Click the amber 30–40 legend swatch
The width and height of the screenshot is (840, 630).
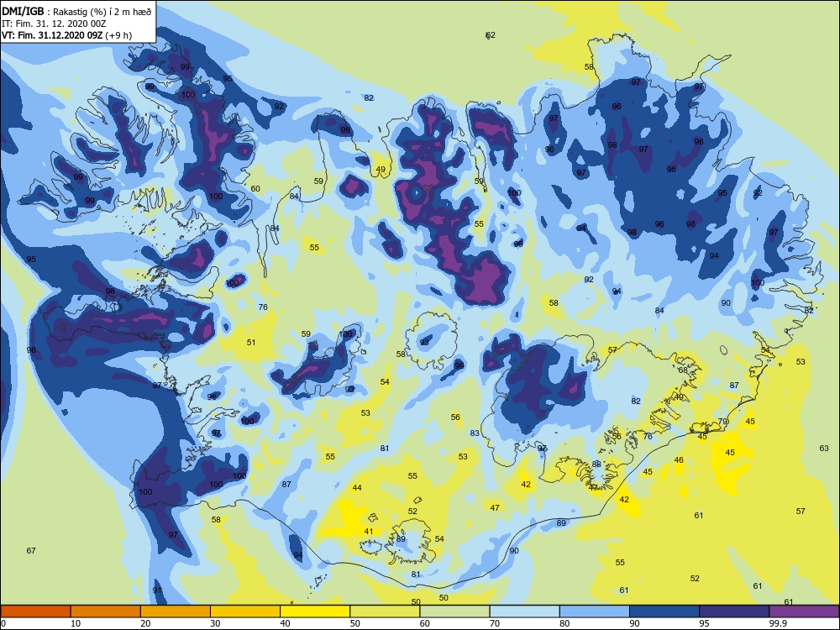(245, 612)
